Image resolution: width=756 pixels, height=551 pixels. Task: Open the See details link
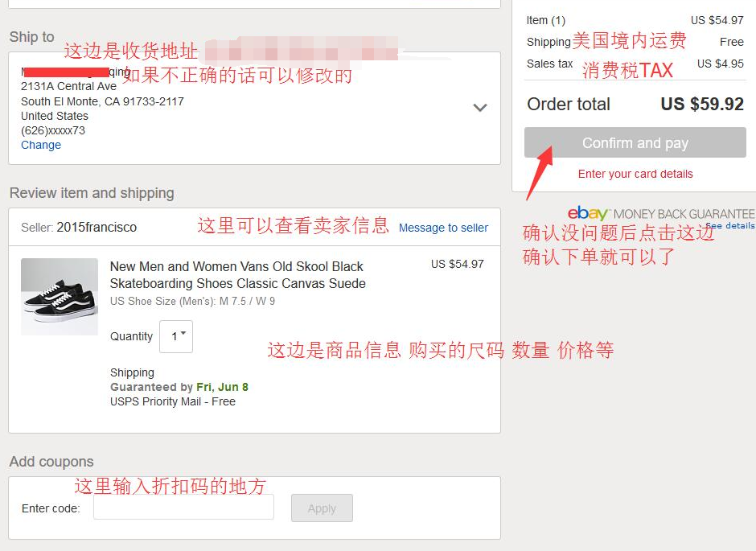point(730,225)
